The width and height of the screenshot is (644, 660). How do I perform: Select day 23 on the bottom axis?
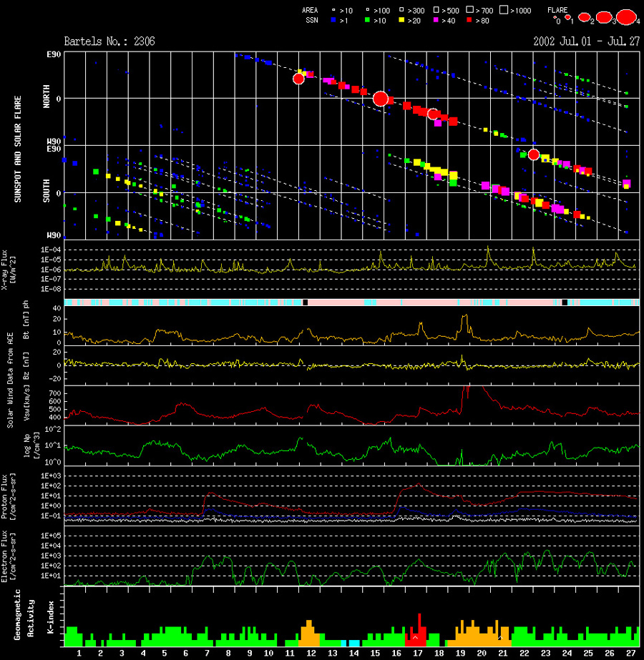pos(545,654)
